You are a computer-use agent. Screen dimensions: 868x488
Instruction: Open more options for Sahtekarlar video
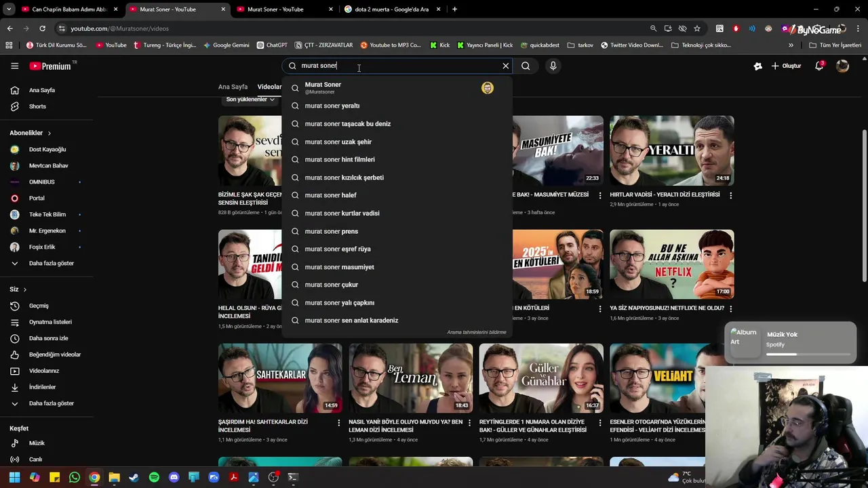[x=339, y=422]
